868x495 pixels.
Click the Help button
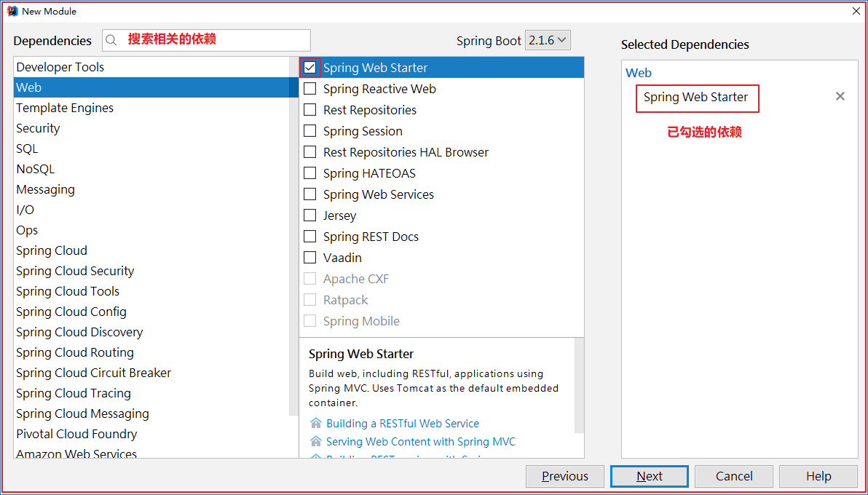coord(818,476)
